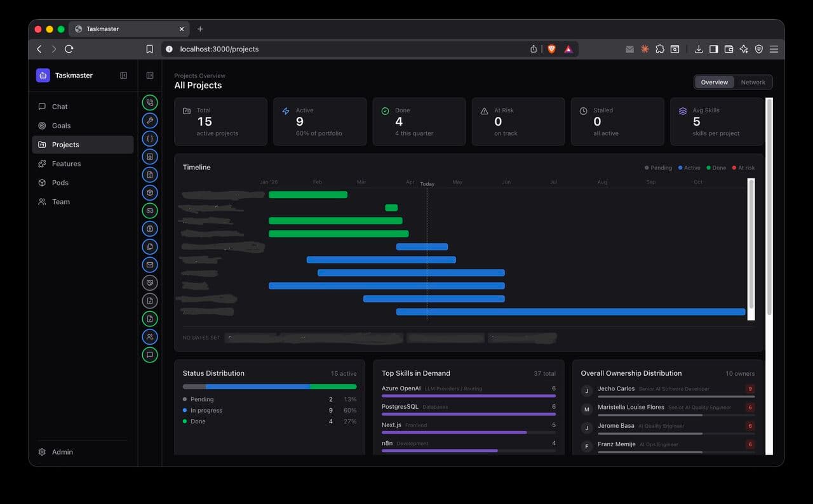Open the browser extensions puzzle menu
The image size is (813, 504).
tap(660, 49)
